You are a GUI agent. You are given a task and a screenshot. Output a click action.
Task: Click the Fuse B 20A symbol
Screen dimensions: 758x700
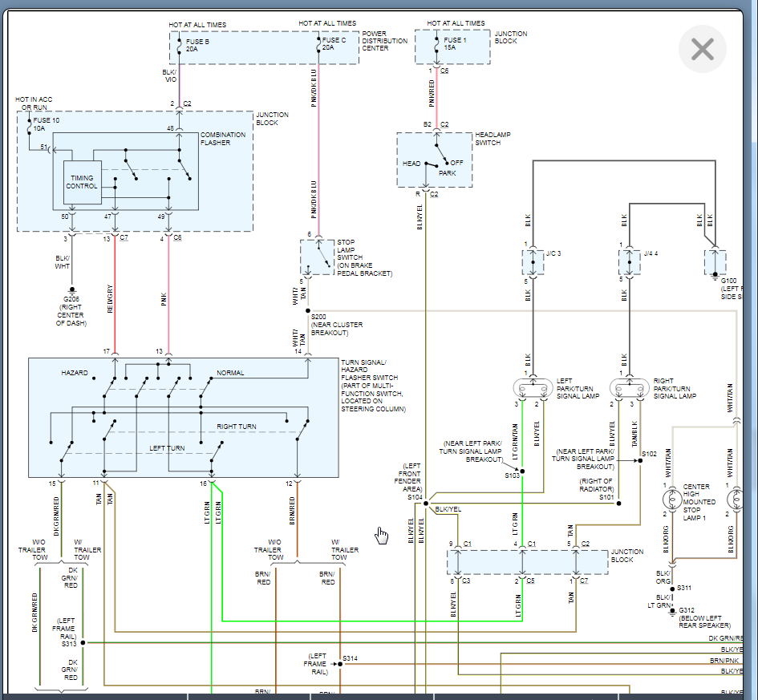click(x=180, y=44)
